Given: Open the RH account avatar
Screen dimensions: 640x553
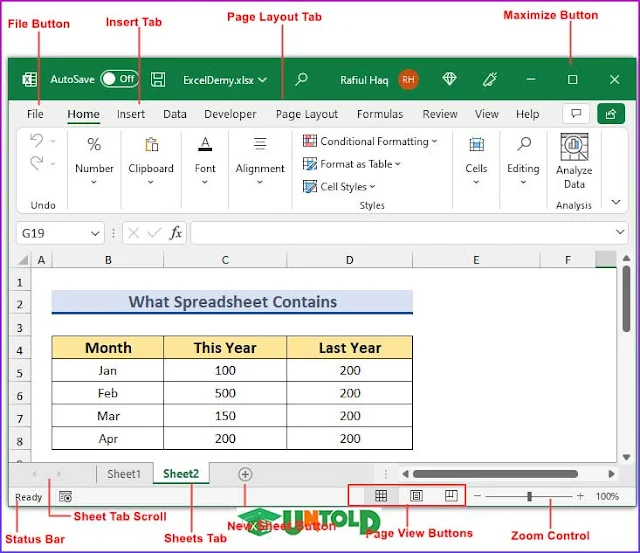Looking at the screenshot, I should pyautogui.click(x=408, y=80).
